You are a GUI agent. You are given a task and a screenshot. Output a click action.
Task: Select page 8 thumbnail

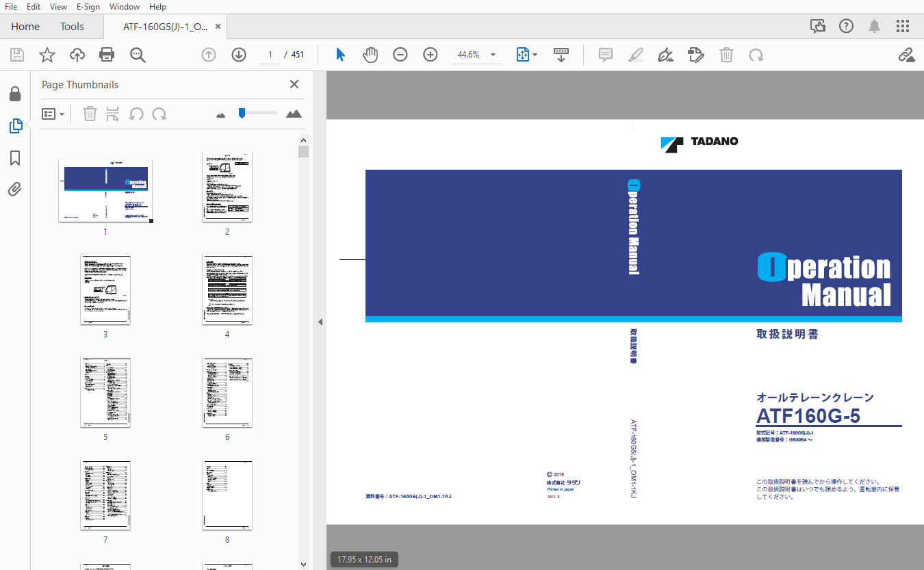[227, 495]
